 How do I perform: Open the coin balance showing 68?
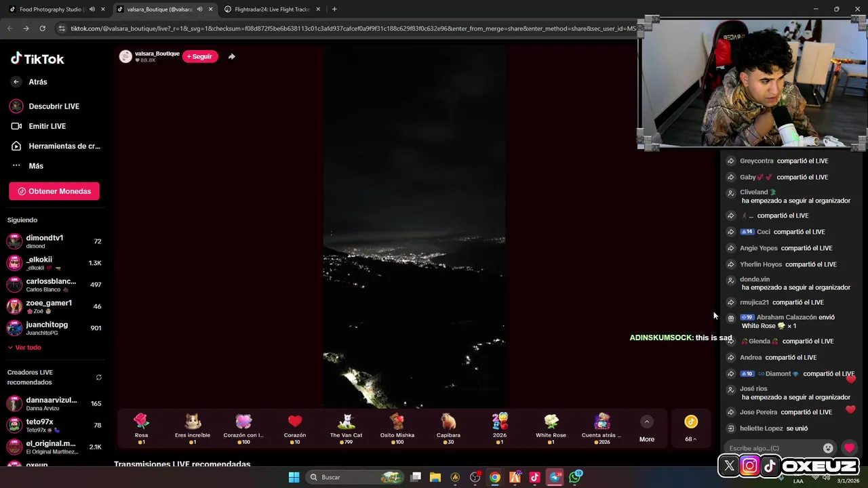point(691,429)
